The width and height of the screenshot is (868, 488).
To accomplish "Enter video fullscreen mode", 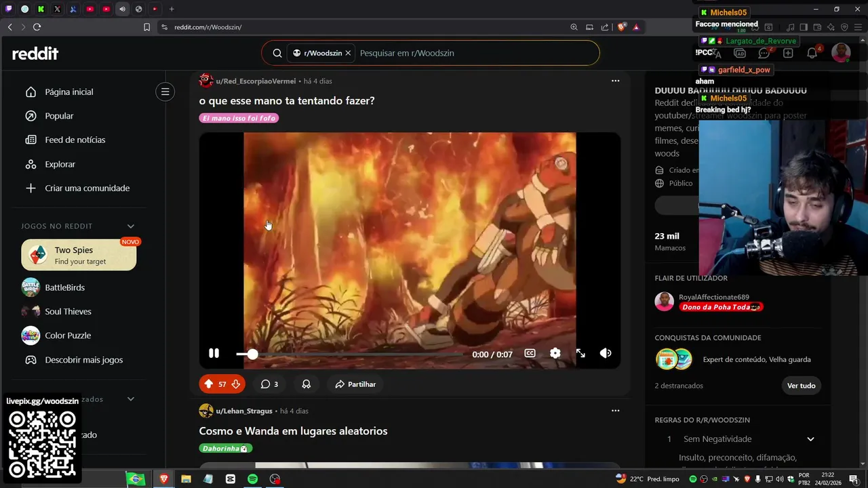I will click(580, 353).
